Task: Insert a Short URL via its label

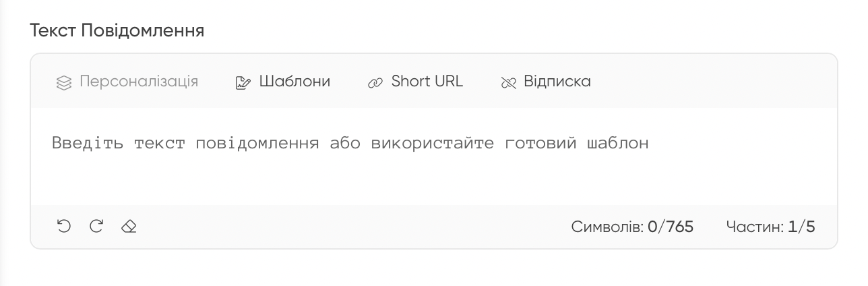Action: coord(427,82)
